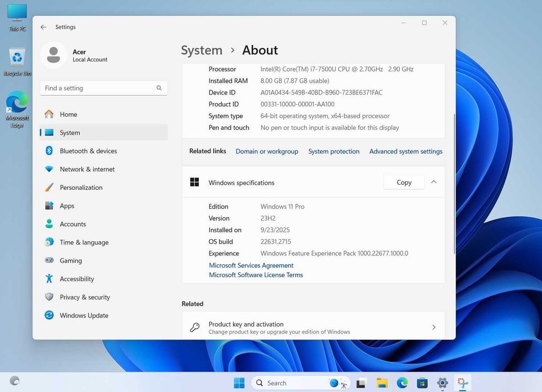Click the Network wifi icon in sidebar
542x392 pixels.
[x=49, y=169]
